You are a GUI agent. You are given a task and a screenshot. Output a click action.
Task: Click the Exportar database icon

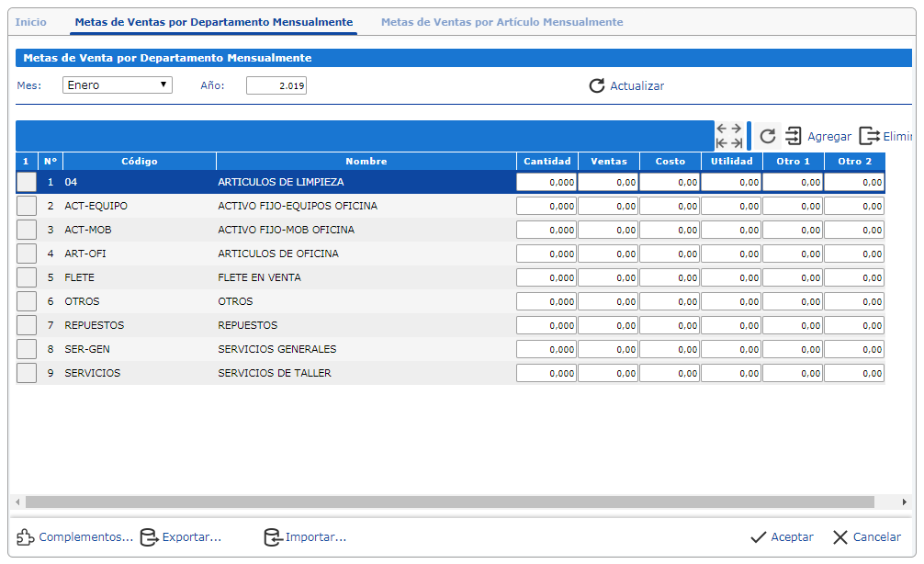(x=149, y=537)
